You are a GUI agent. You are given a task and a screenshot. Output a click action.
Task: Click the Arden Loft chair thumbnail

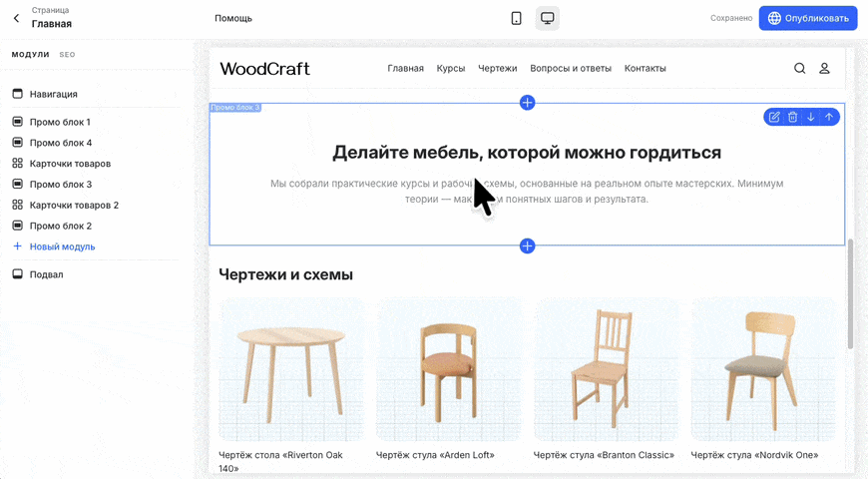[x=448, y=369]
